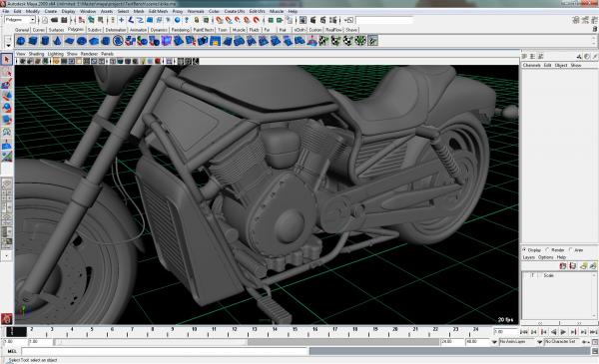Select the Render layer radio button
599x364 pixels.
[x=548, y=250]
